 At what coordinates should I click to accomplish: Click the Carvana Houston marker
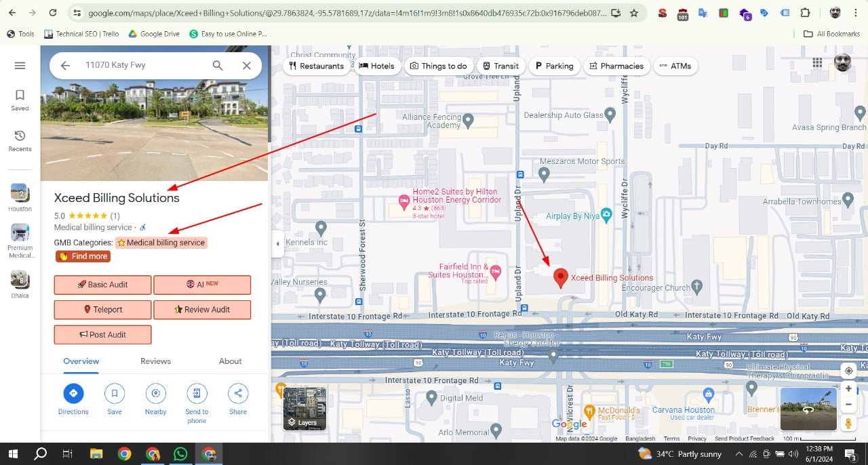coord(709,394)
